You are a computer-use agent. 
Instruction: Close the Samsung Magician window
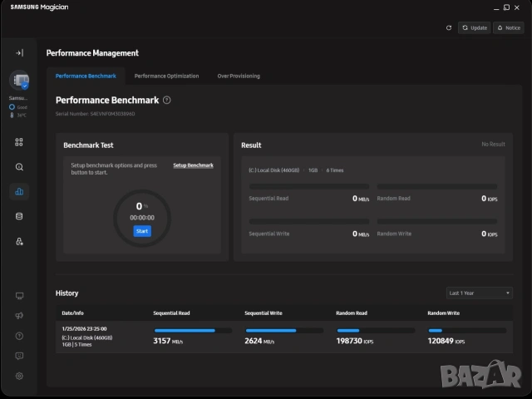(517, 7)
